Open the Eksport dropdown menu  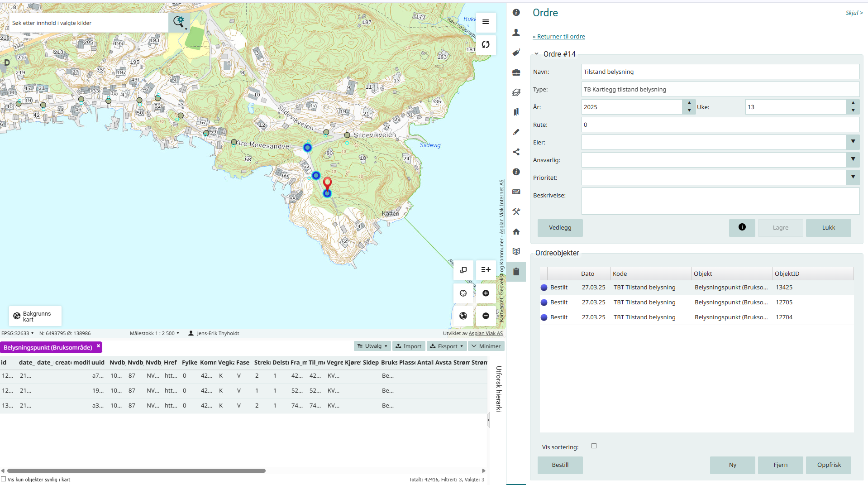pyautogui.click(x=446, y=346)
